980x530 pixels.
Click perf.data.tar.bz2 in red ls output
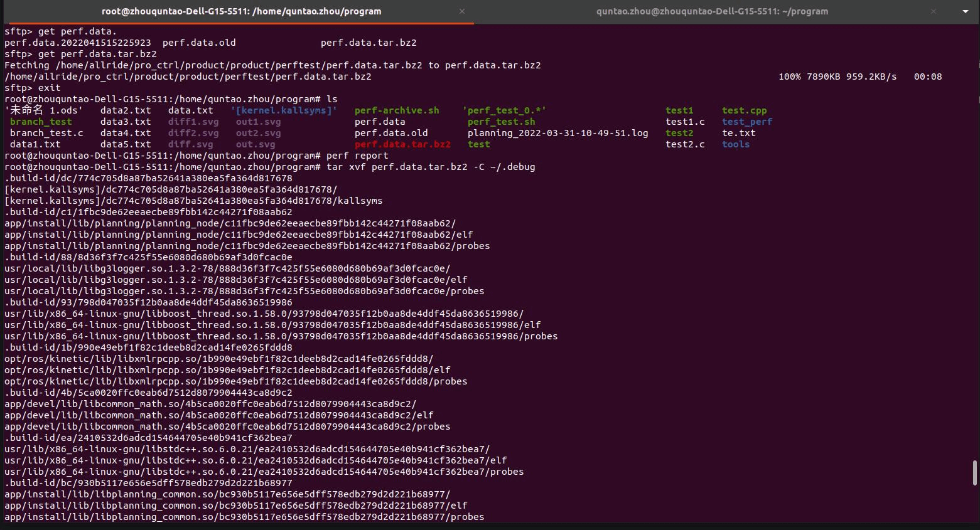(402, 144)
